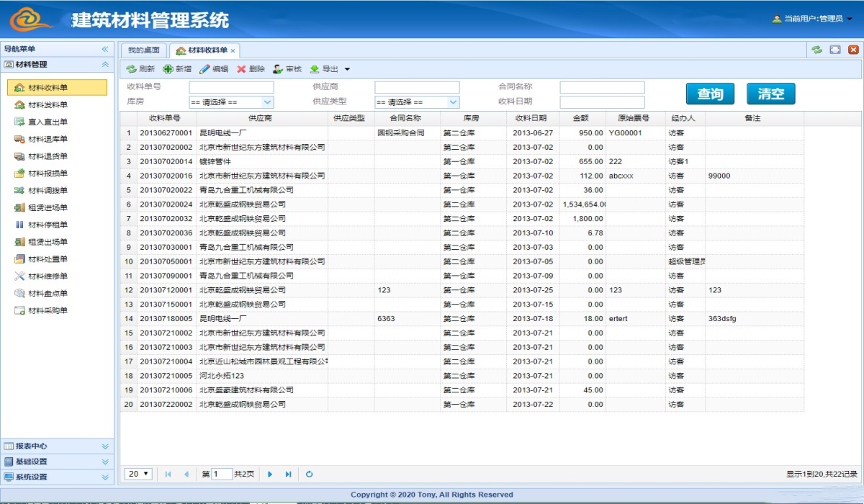The image size is (864, 504).
Task: Go to the previous page of results
Action: pos(186,474)
